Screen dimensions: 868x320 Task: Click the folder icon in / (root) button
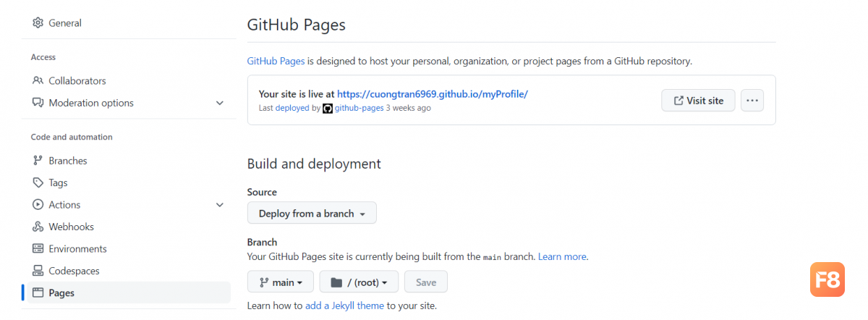point(336,282)
